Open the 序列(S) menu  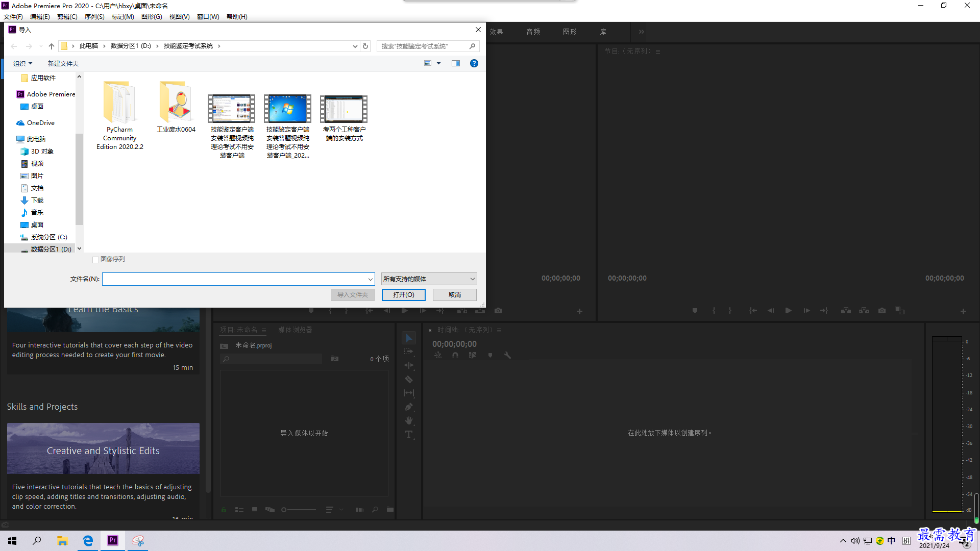[94, 17]
